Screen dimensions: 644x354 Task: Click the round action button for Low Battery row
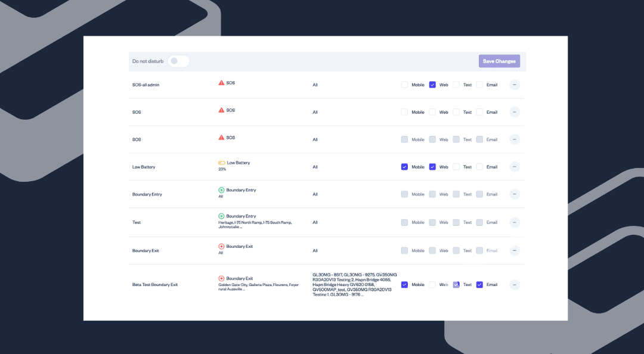(515, 167)
